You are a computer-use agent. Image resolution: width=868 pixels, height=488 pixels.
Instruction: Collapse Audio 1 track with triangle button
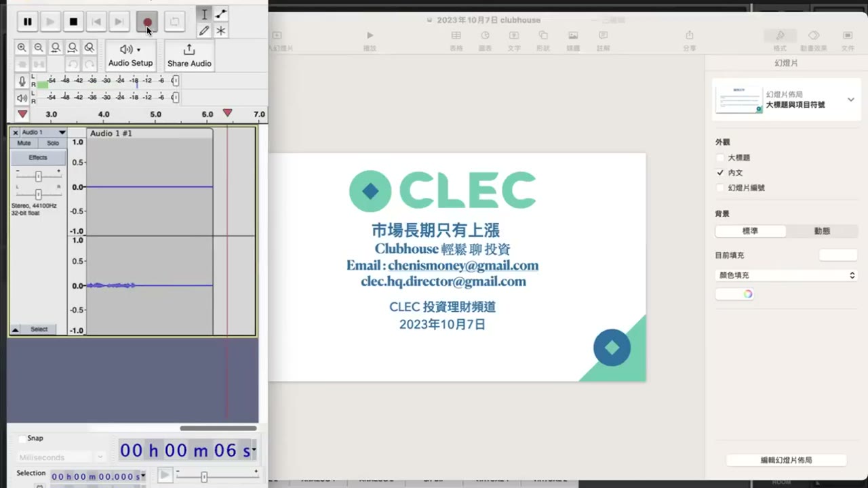click(16, 329)
